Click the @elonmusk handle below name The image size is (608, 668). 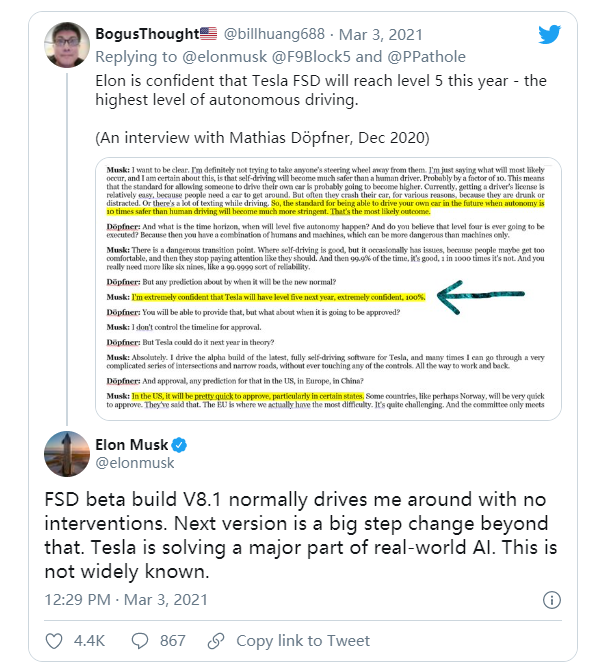135,463
